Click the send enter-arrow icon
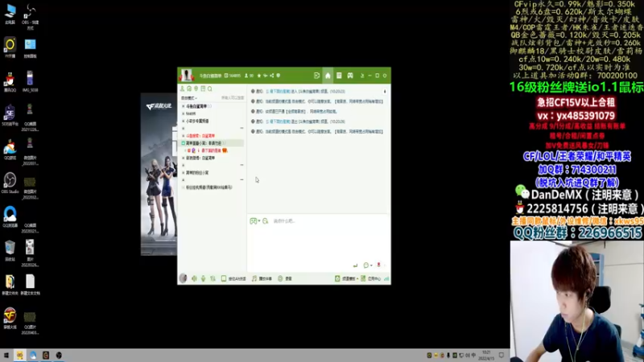This screenshot has width=644, height=362. tap(355, 265)
